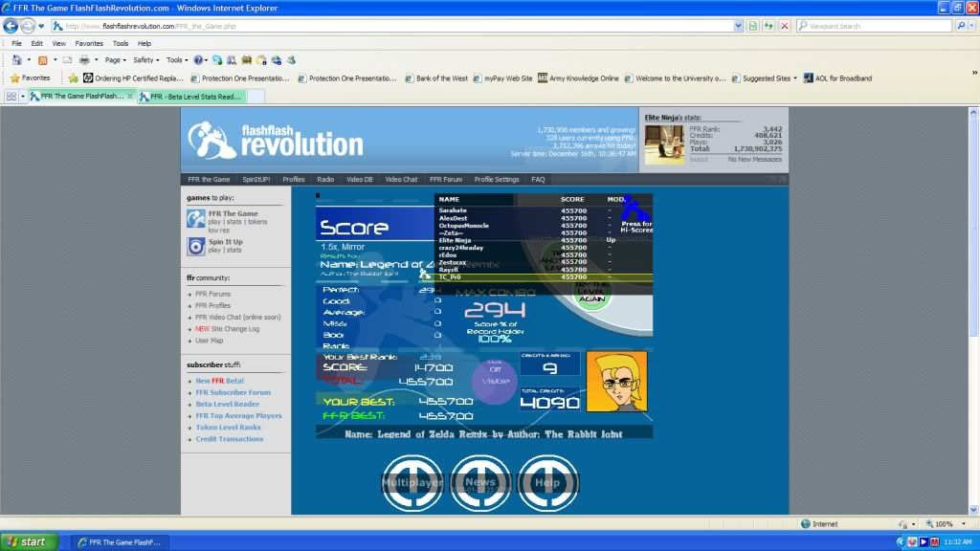Click the Windows Start button
Viewport: 980px width, 551px height.
click(26, 541)
